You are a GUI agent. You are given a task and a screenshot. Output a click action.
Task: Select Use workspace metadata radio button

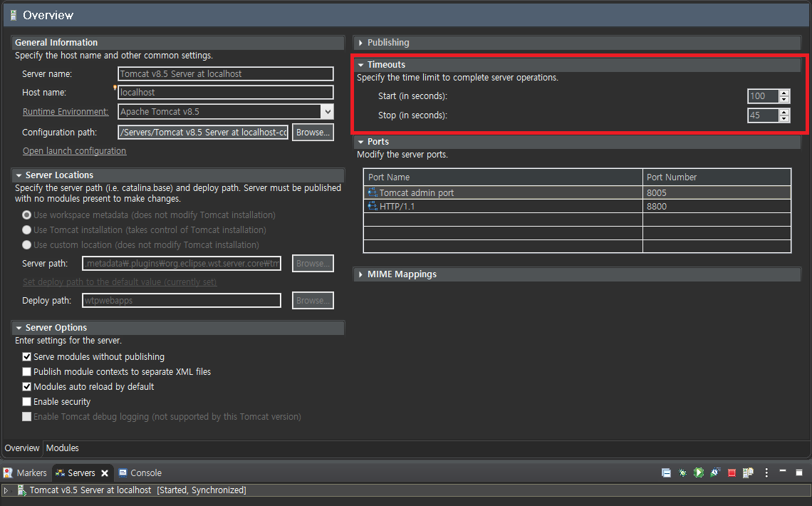[x=27, y=215]
